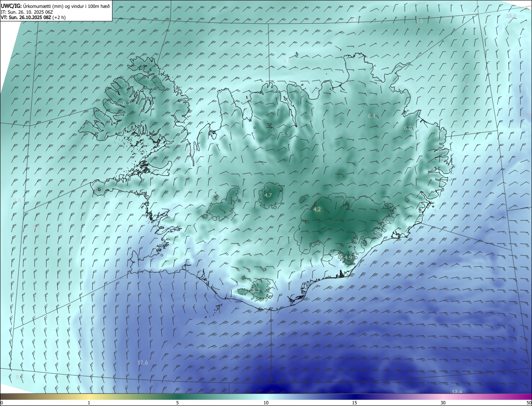532x406 pixels.
Task: Click the 6.1 value label on the map
Action: [127, 103]
